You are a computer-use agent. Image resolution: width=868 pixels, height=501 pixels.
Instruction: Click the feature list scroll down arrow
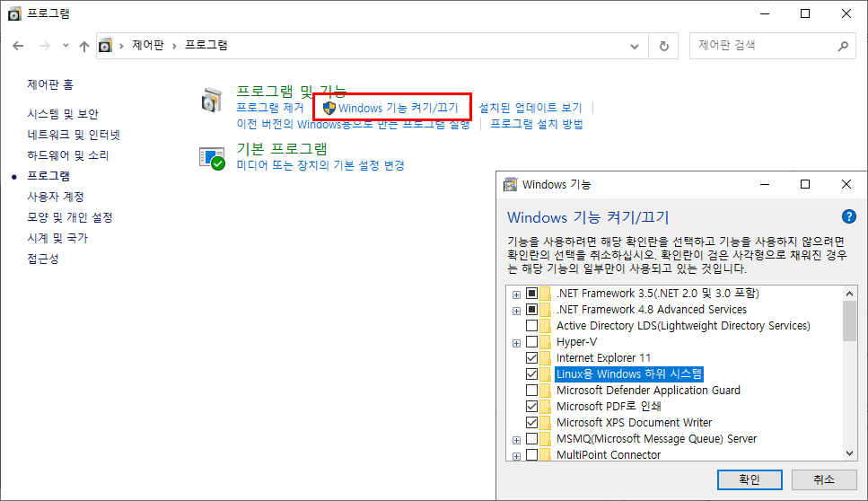click(x=849, y=453)
